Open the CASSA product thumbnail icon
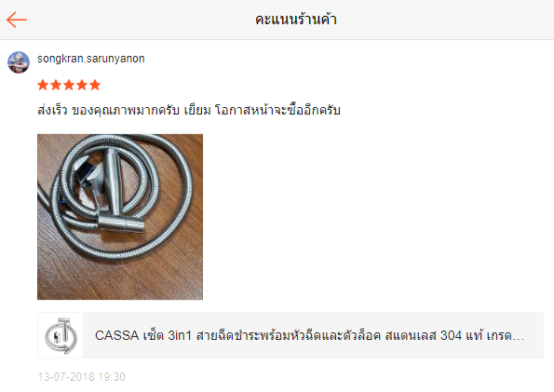Viewport: 554px width, 392px height. pos(61,335)
